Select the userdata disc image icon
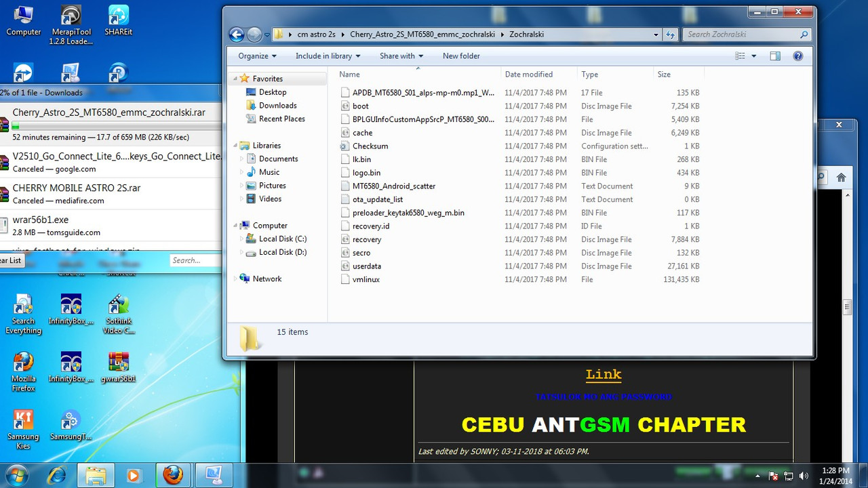 tap(345, 266)
